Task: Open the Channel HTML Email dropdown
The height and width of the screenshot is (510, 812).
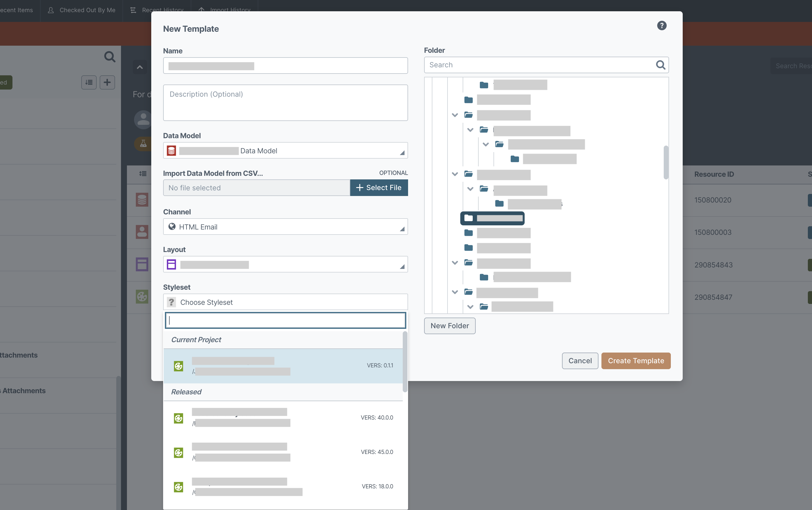Action: (285, 227)
